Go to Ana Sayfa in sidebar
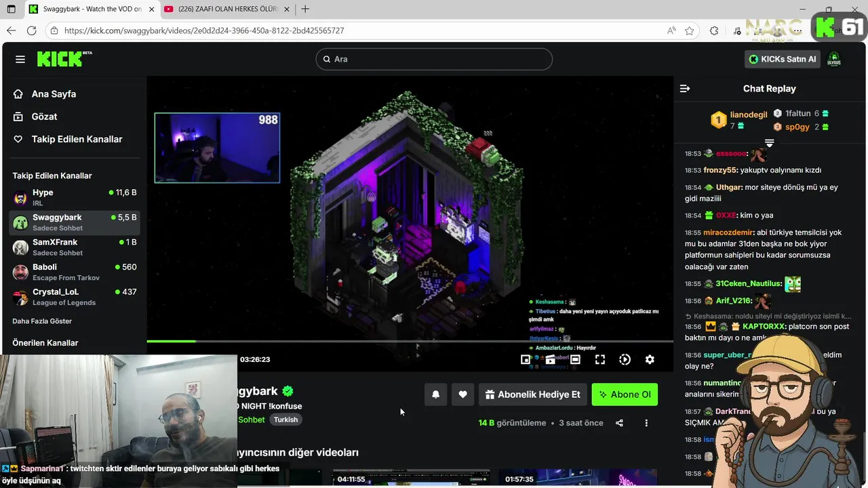The height and width of the screenshot is (488, 868). [54, 94]
